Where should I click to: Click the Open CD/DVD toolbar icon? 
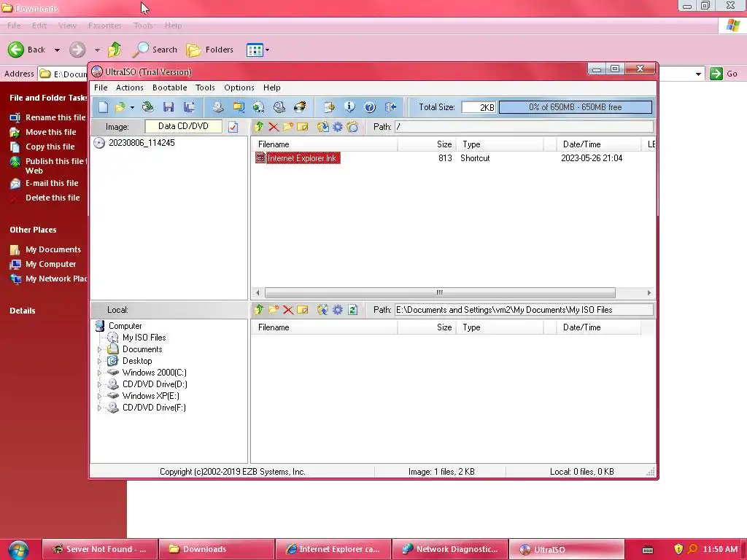[x=147, y=107]
